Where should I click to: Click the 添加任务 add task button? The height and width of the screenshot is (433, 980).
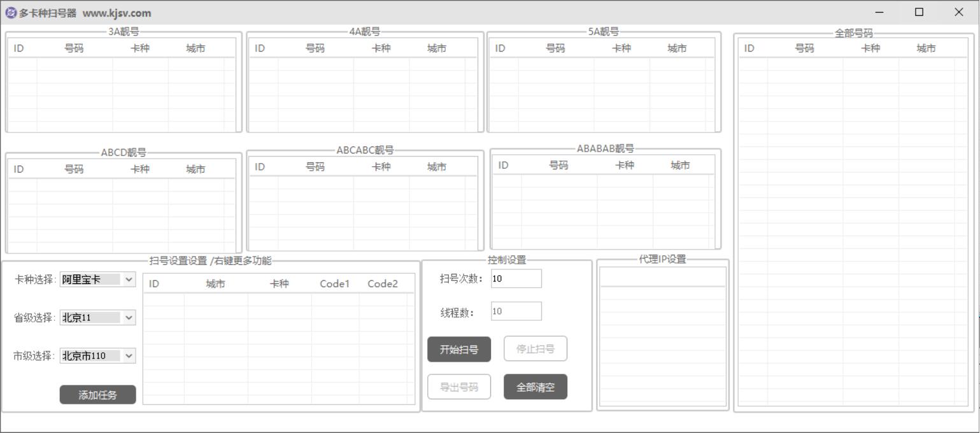click(97, 394)
